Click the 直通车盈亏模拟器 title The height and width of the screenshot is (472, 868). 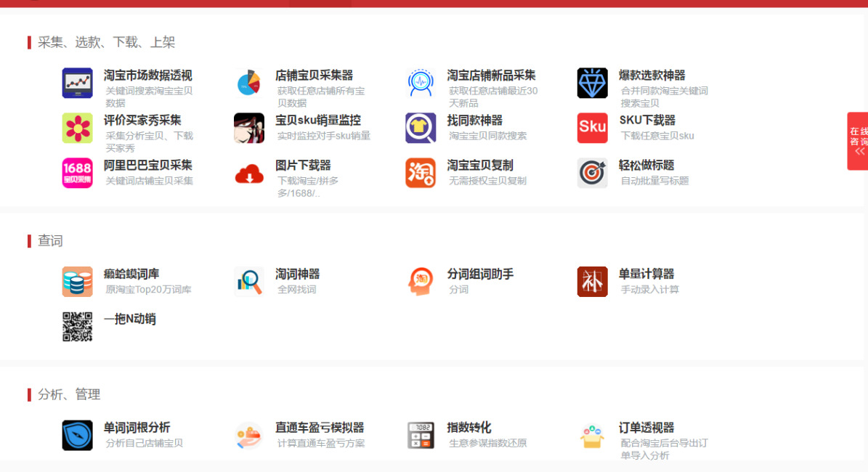click(320, 427)
